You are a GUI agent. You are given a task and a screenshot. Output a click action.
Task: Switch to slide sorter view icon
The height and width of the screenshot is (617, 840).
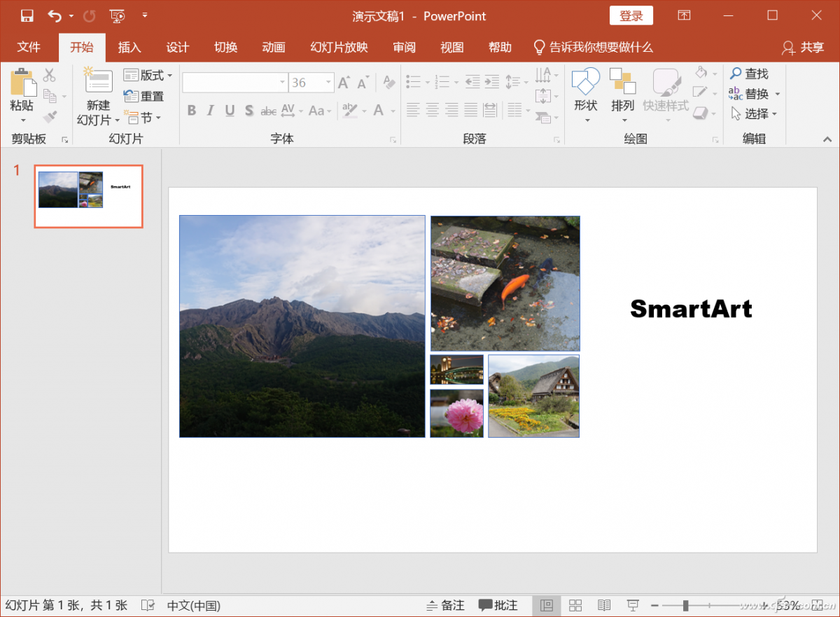pyautogui.click(x=575, y=605)
